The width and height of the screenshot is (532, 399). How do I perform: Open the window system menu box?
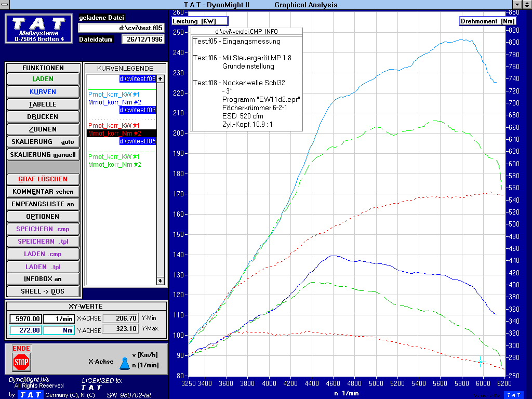coord(5,4)
